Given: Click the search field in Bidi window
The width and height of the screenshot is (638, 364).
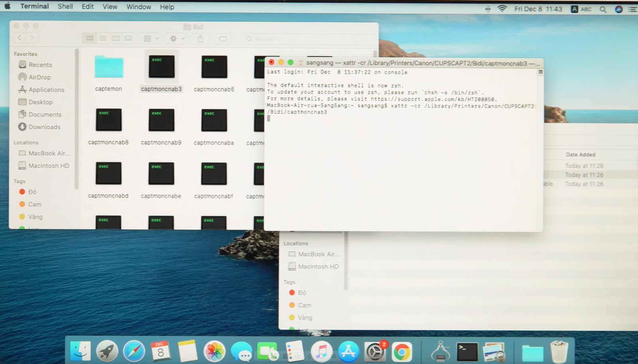Looking at the screenshot, I should pos(308,39).
